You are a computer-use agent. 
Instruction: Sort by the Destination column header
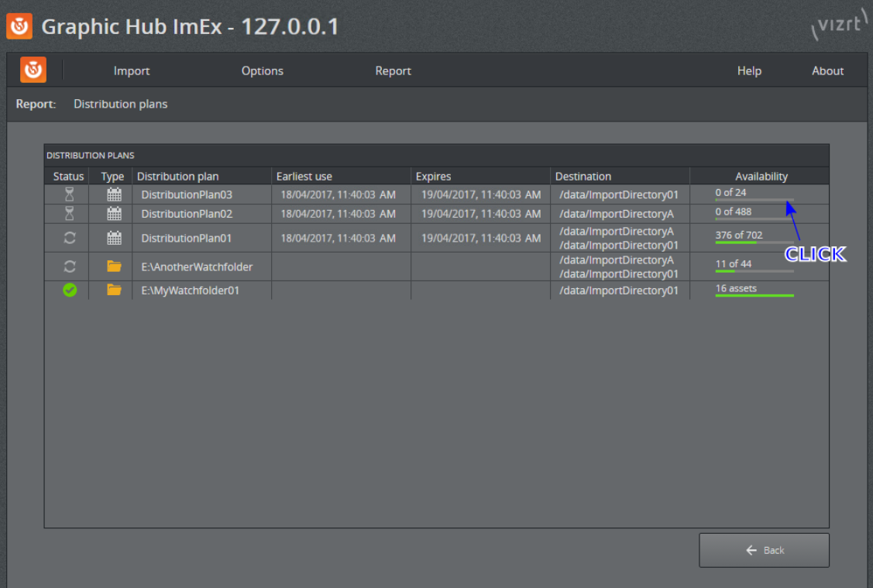583,176
